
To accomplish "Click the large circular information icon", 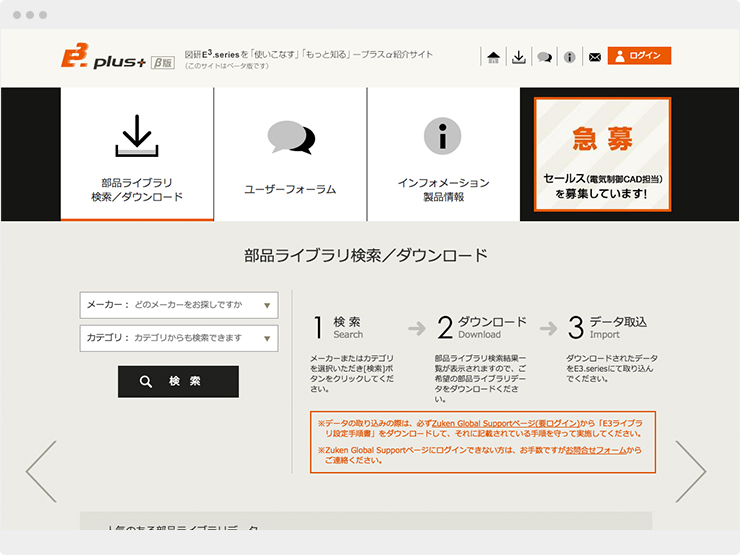I will 442,135.
